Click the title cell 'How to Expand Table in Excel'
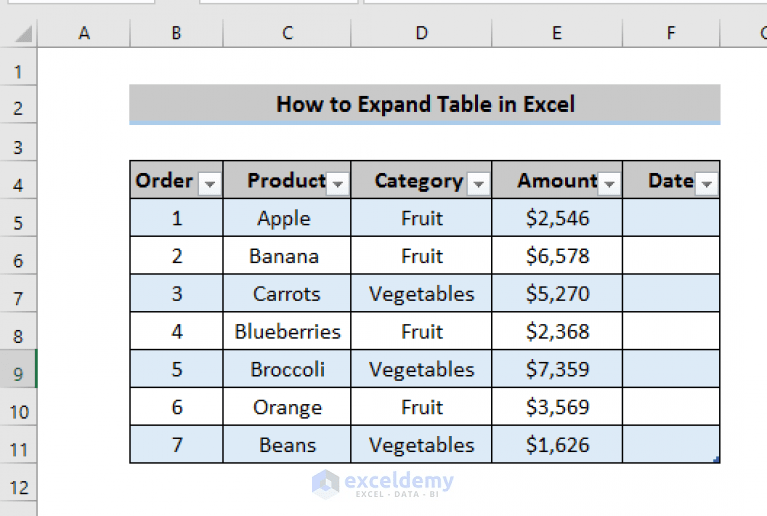The width and height of the screenshot is (767, 516). coord(425,104)
